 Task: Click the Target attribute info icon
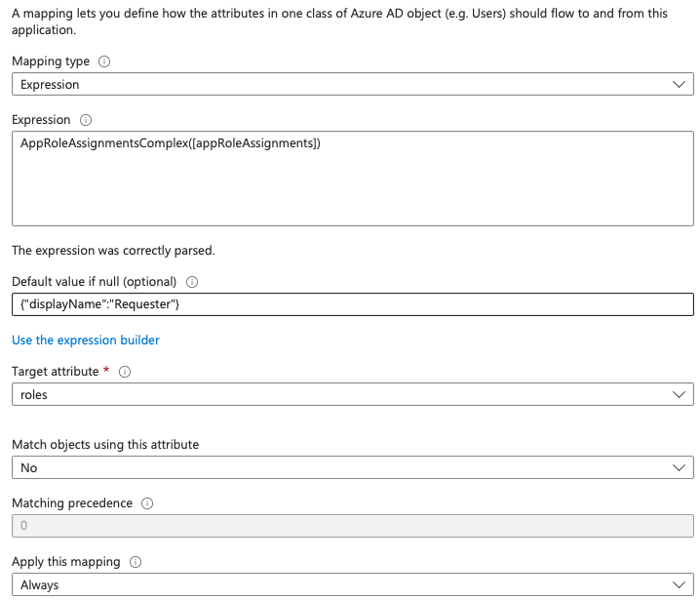tap(126, 372)
